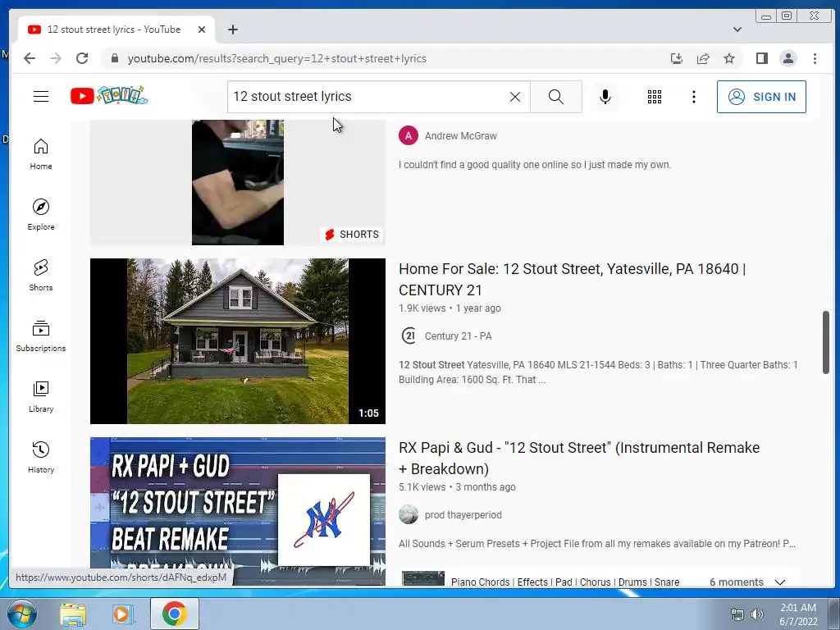The width and height of the screenshot is (840, 630).
Task: Click the house video thumbnail
Action: [237, 341]
